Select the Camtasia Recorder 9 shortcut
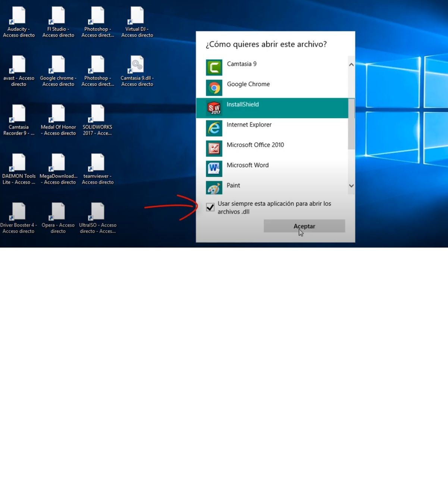The width and height of the screenshot is (448, 503). tap(19, 120)
